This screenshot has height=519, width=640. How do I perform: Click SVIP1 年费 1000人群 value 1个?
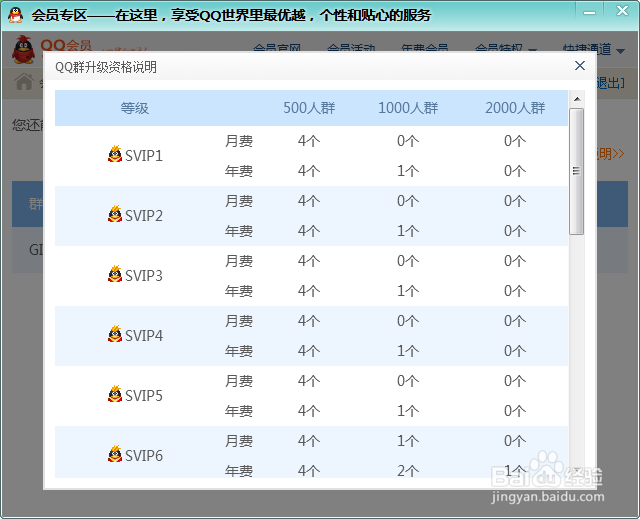(408, 171)
